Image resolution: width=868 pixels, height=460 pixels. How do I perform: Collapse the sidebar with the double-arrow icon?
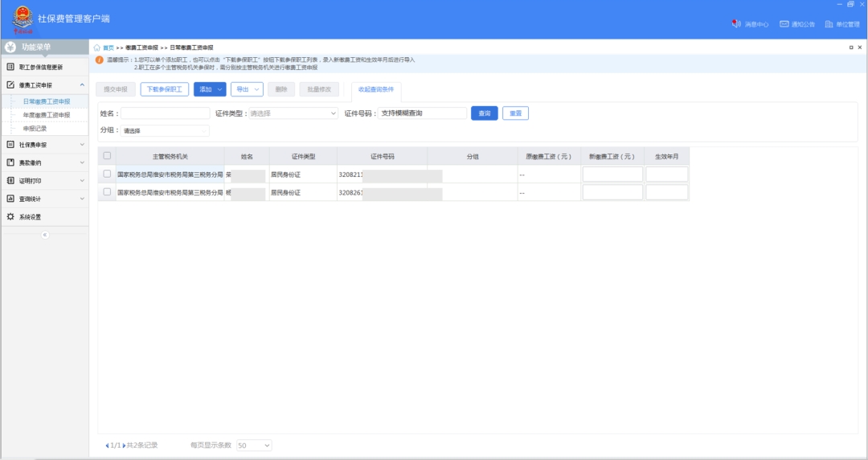(45, 235)
